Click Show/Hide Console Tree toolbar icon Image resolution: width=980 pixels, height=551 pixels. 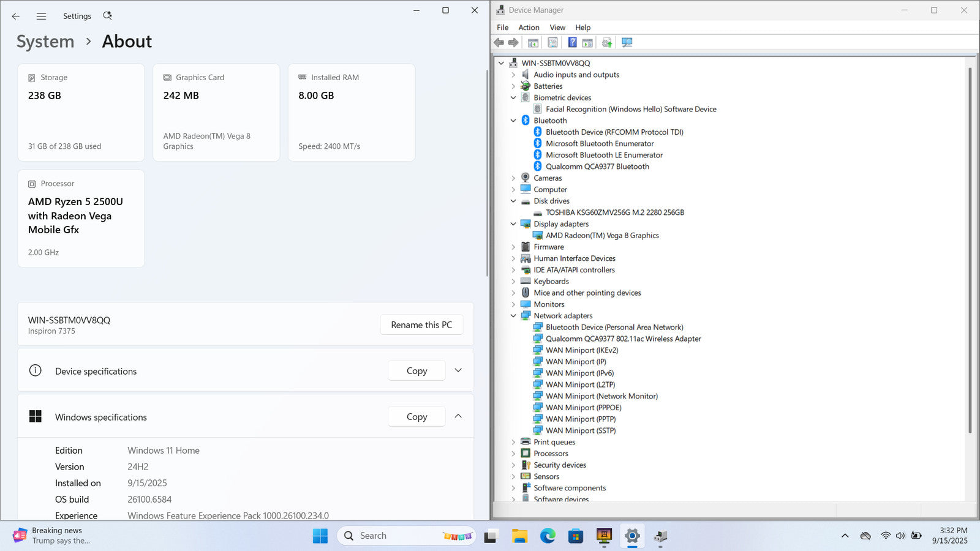pos(533,42)
